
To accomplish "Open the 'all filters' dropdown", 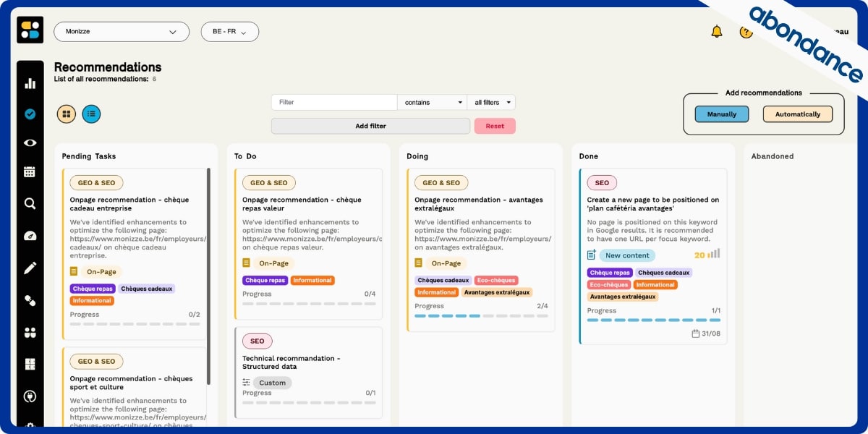I will click(x=491, y=103).
